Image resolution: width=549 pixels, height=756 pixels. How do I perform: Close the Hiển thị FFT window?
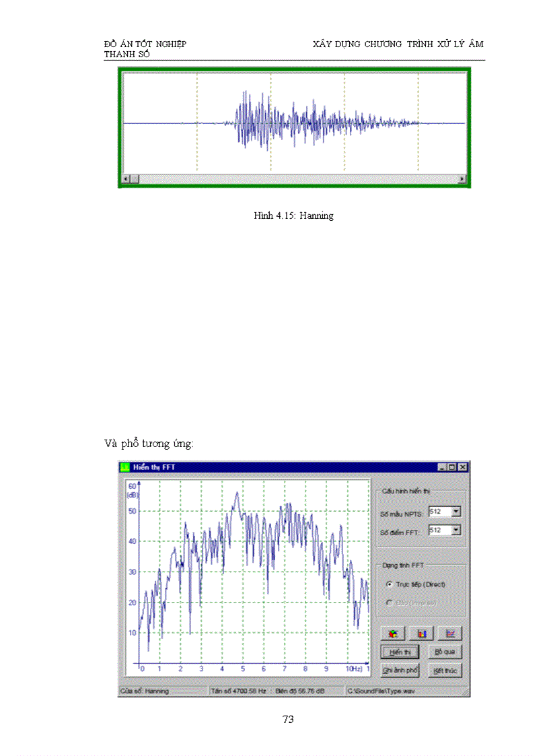click(462, 467)
